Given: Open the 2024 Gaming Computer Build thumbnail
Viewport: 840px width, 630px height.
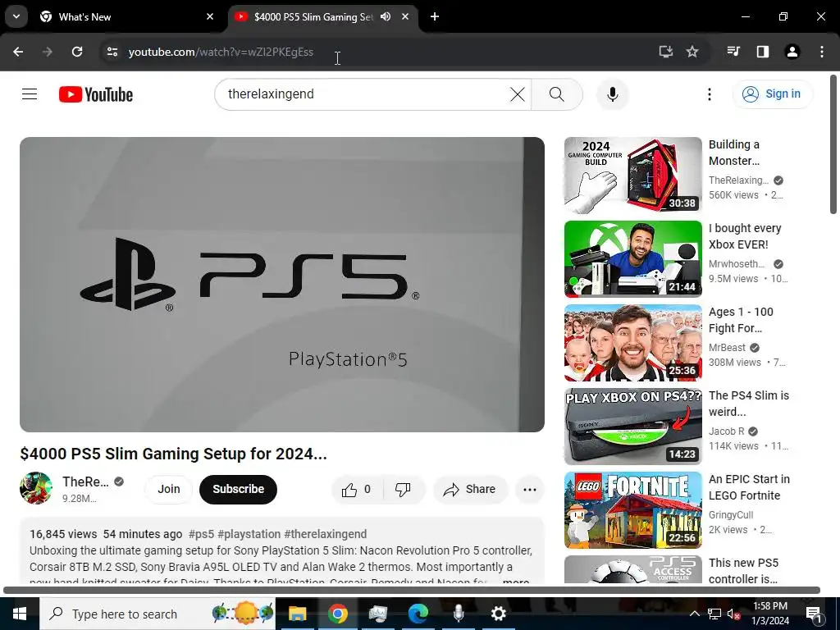Looking at the screenshot, I should pos(632,176).
